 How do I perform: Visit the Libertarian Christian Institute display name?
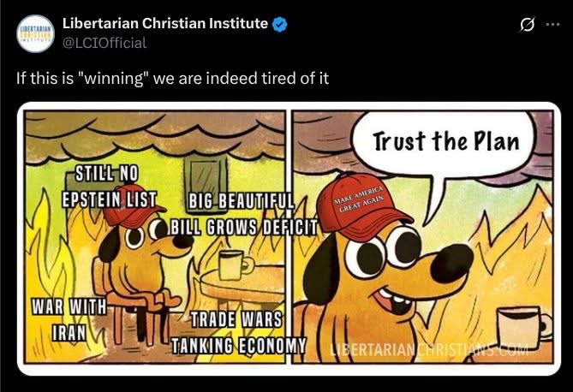tap(165, 23)
